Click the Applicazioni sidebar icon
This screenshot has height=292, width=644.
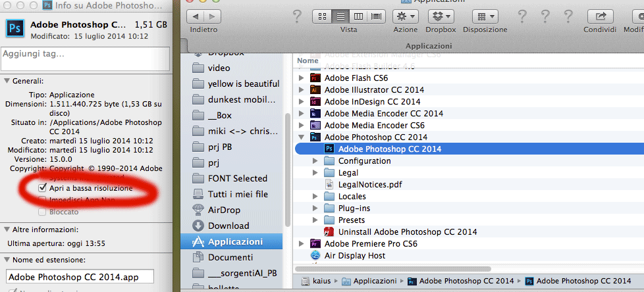198,241
